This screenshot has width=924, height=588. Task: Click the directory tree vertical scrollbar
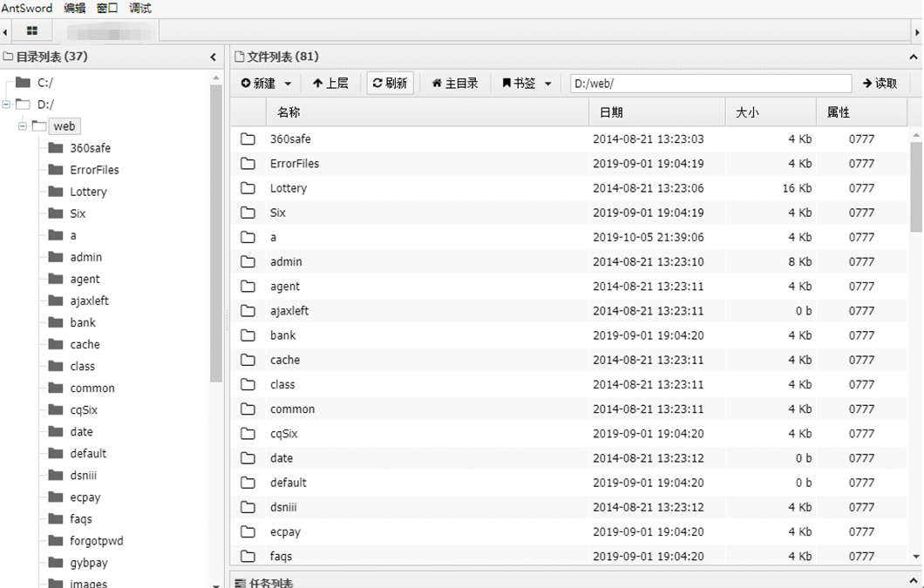(215, 233)
